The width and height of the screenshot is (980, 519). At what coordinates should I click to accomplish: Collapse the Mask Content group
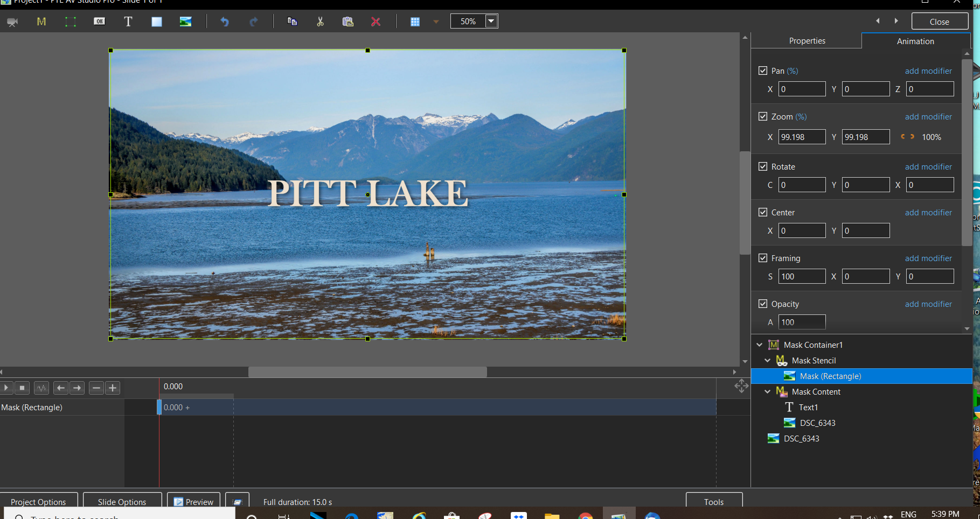click(768, 392)
